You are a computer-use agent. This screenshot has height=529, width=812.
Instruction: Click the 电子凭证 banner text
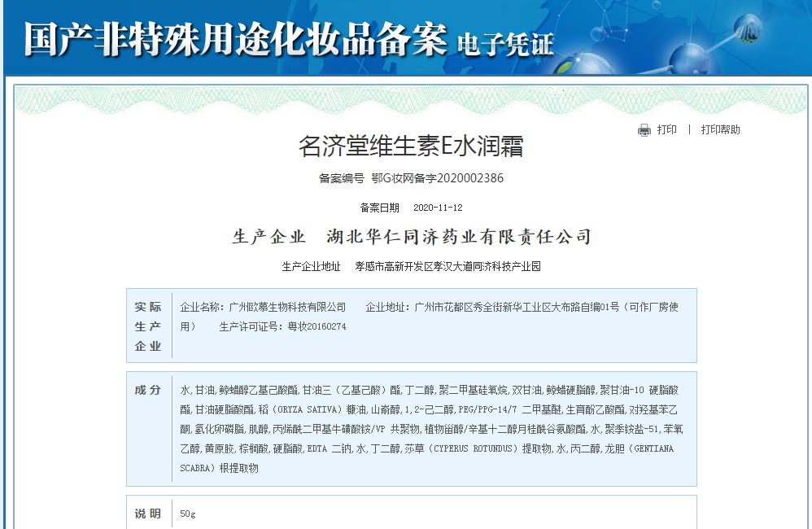(505, 45)
